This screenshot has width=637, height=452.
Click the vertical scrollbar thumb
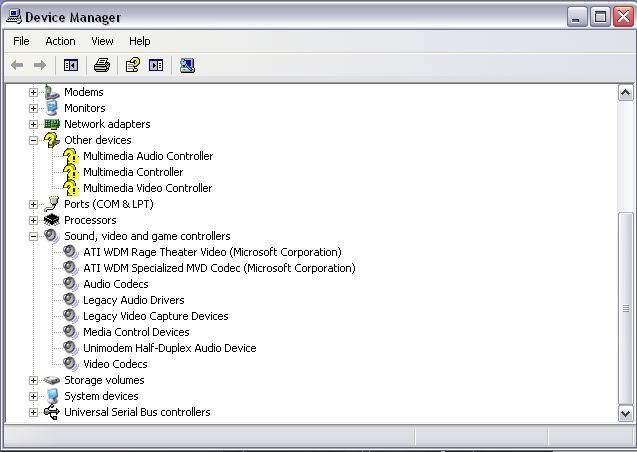click(626, 308)
